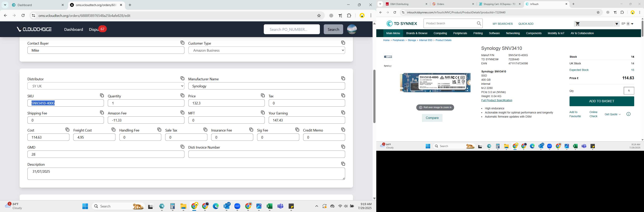Copy the Contact Buyer value
The image size is (644, 212).
click(182, 43)
